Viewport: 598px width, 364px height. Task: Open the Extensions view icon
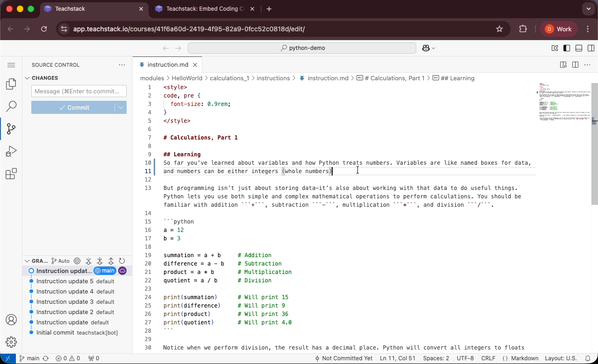(11, 174)
